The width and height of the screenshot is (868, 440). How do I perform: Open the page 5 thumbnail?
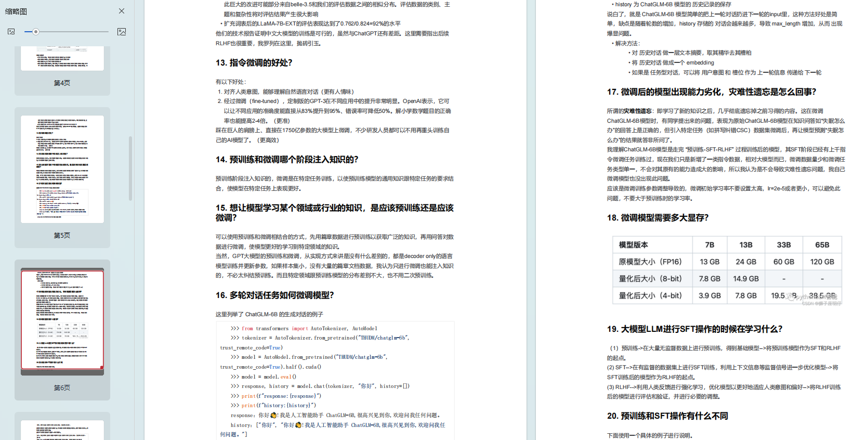62,169
